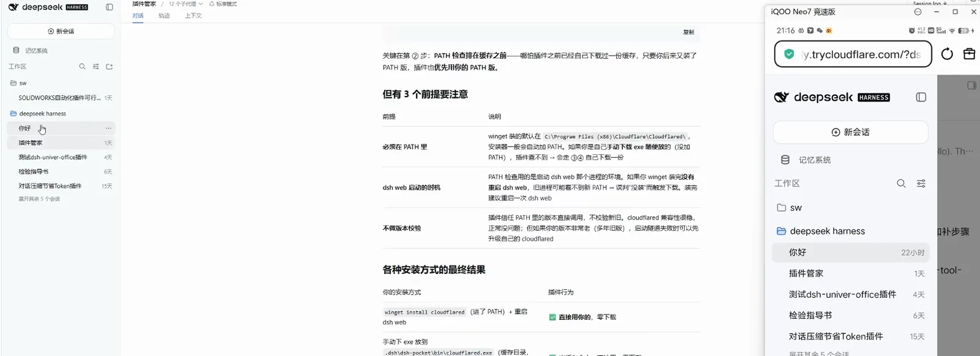This screenshot has height=356, width=980.
Task: Focus the trycloudflare.com address bar
Action: point(853,54)
